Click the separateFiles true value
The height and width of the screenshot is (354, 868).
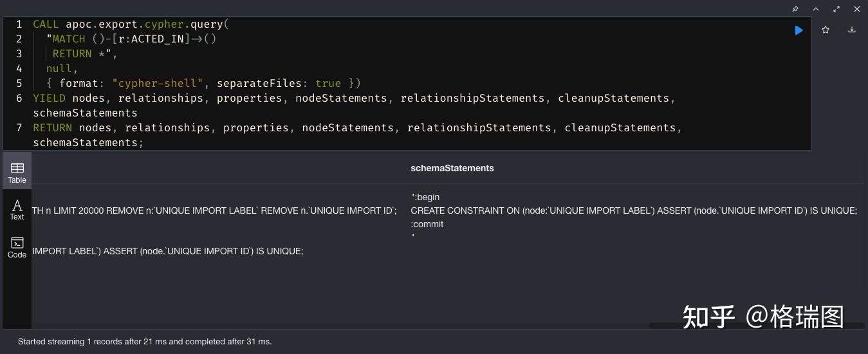tap(328, 83)
